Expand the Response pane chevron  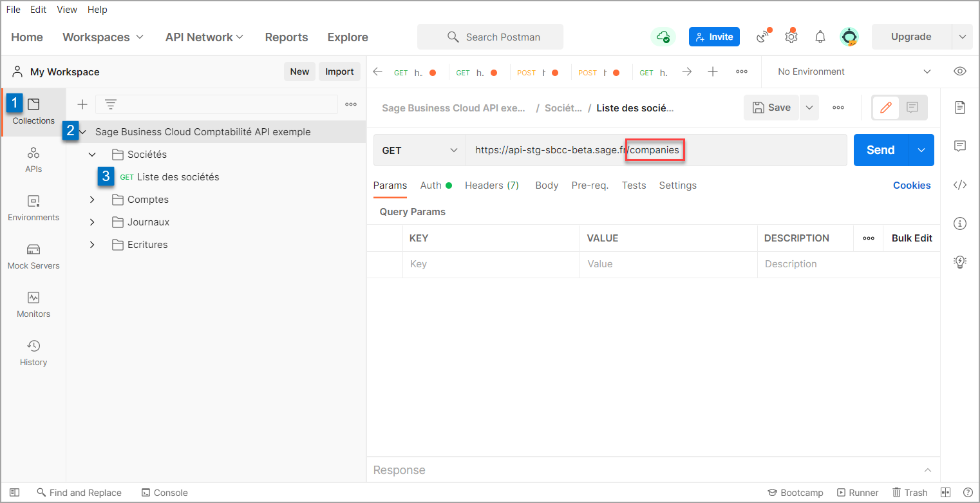928,470
